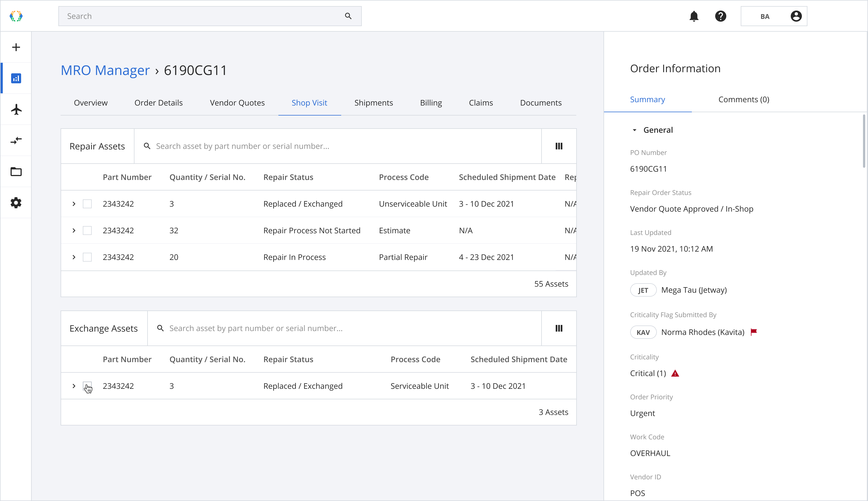Click the '55 Assets' count text
The image size is (868, 501).
click(551, 284)
